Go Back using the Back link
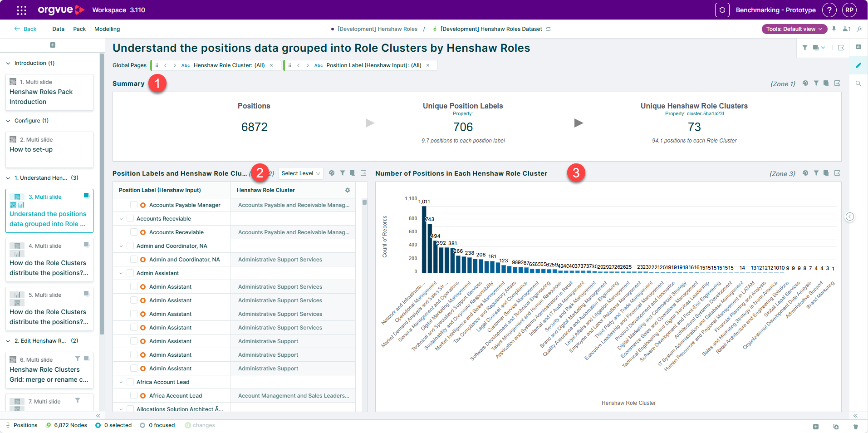 click(x=25, y=29)
